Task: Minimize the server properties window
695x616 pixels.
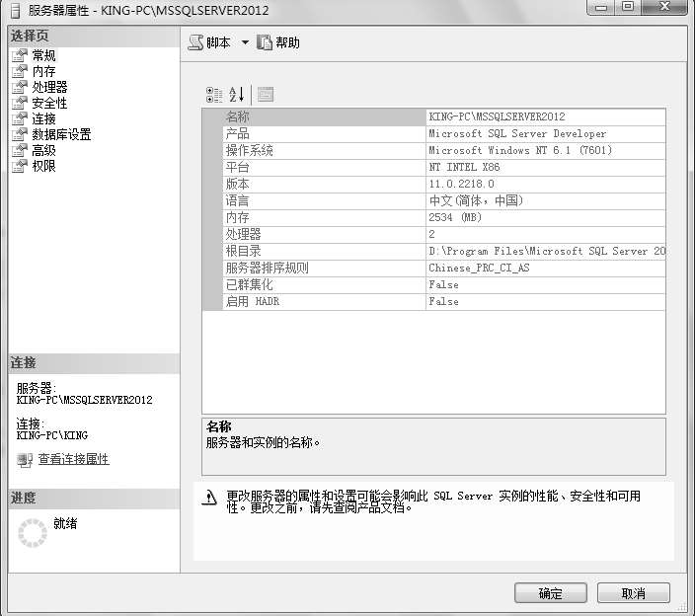Action: [x=601, y=7]
